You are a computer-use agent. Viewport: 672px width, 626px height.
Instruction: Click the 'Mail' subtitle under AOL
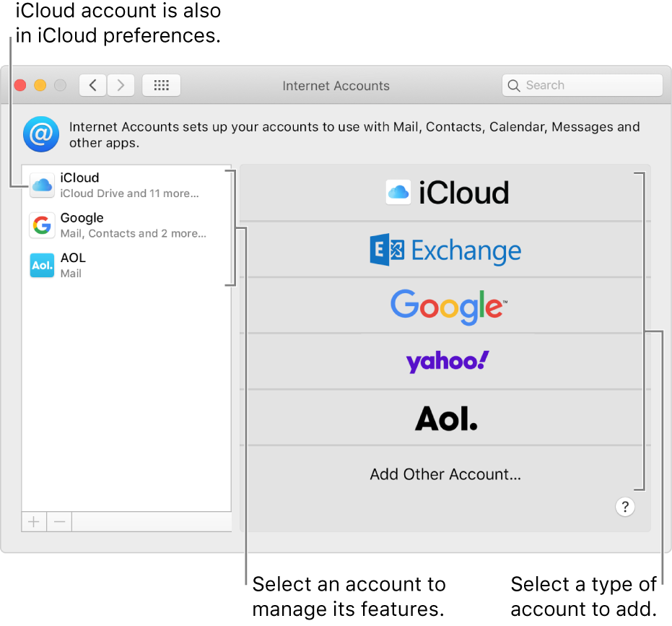[x=71, y=274]
